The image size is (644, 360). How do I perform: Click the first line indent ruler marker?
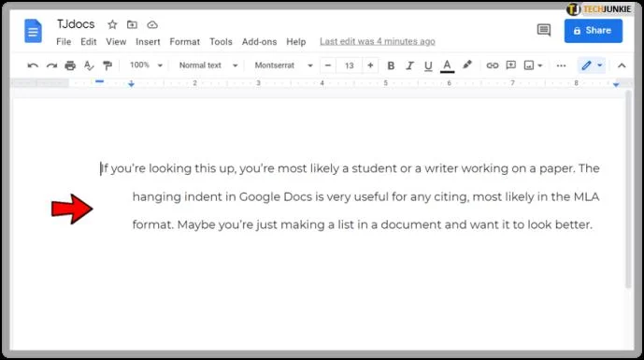[x=99, y=81]
